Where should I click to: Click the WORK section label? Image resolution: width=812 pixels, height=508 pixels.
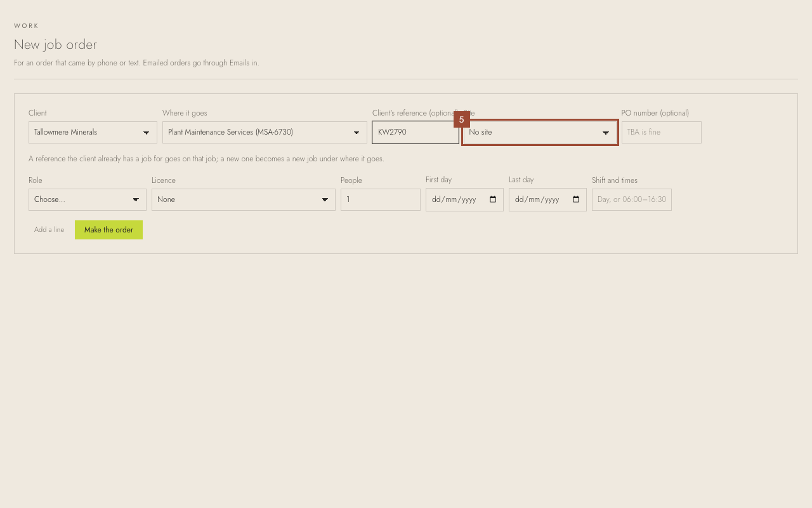tap(27, 26)
